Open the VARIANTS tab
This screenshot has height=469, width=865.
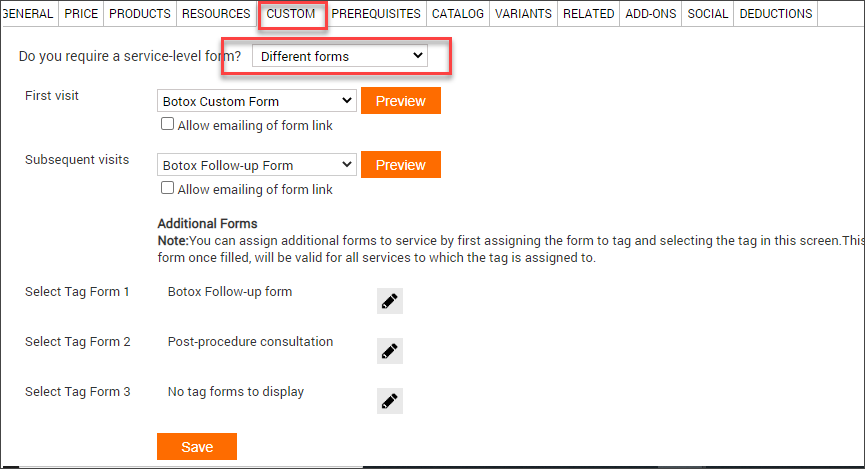523,13
